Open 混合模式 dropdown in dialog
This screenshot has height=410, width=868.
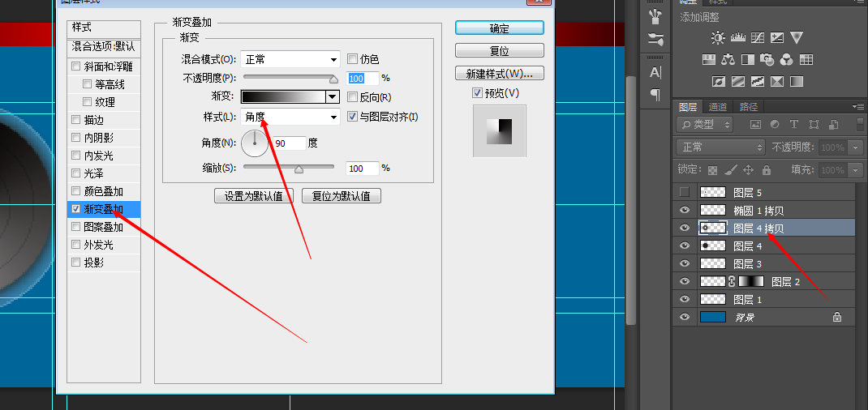(x=290, y=58)
